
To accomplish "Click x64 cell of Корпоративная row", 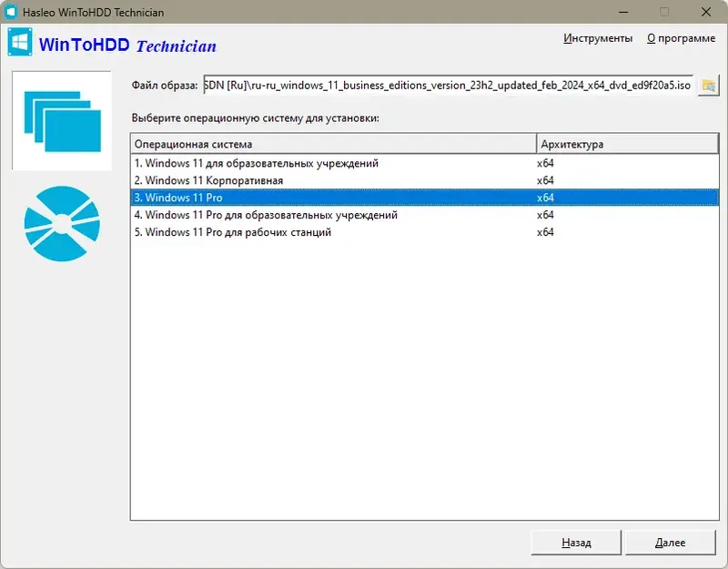I will (x=545, y=180).
